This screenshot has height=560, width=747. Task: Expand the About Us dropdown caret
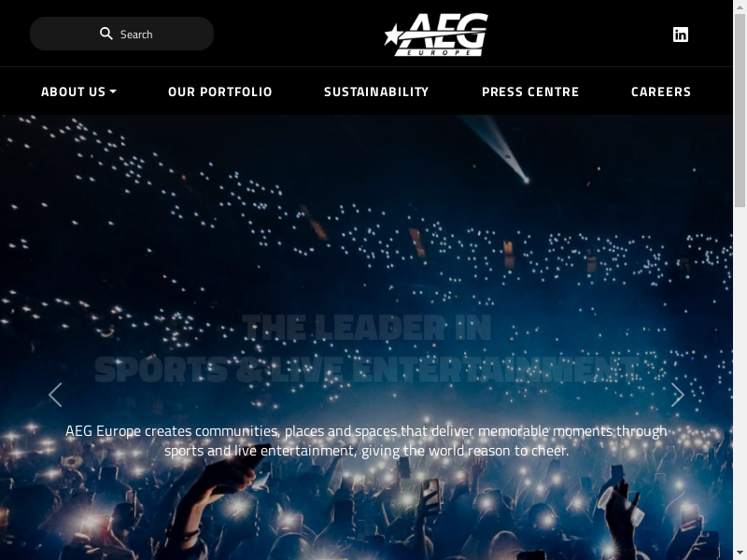[113, 91]
